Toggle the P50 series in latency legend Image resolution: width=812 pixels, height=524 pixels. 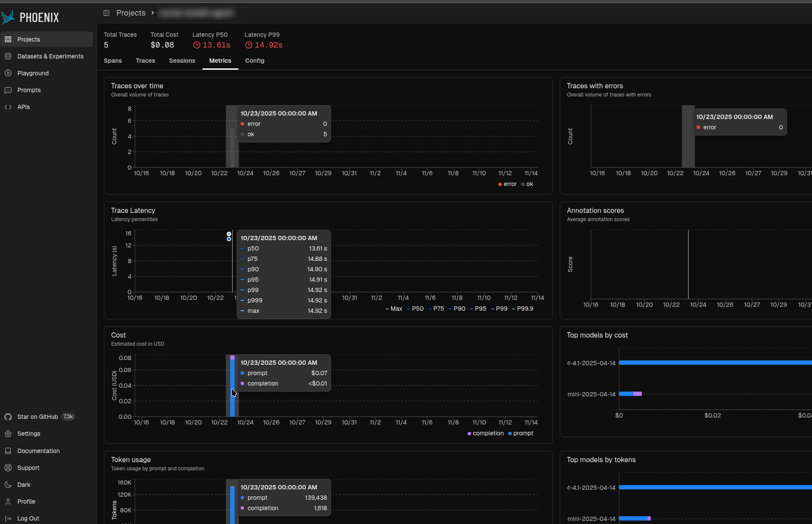point(415,309)
